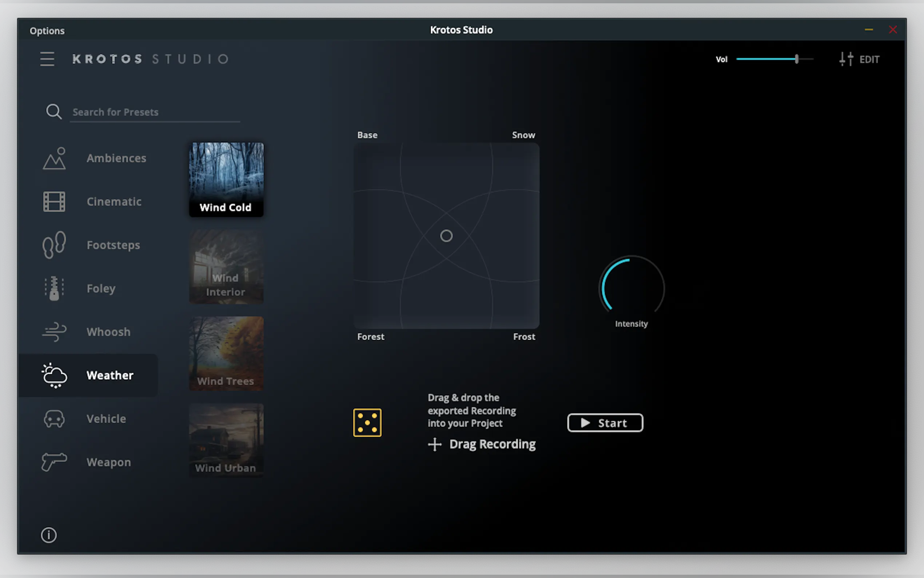The height and width of the screenshot is (578, 924).
Task: Click the Search for Presets field
Action: 155,112
